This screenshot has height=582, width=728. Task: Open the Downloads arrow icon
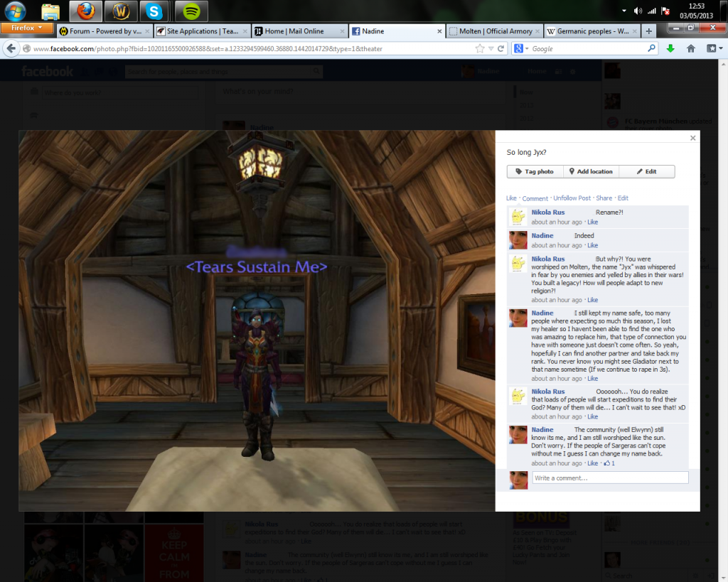click(x=670, y=48)
